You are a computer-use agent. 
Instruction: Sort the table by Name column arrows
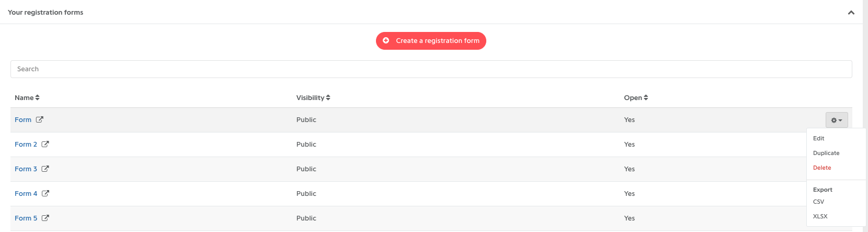click(x=38, y=98)
